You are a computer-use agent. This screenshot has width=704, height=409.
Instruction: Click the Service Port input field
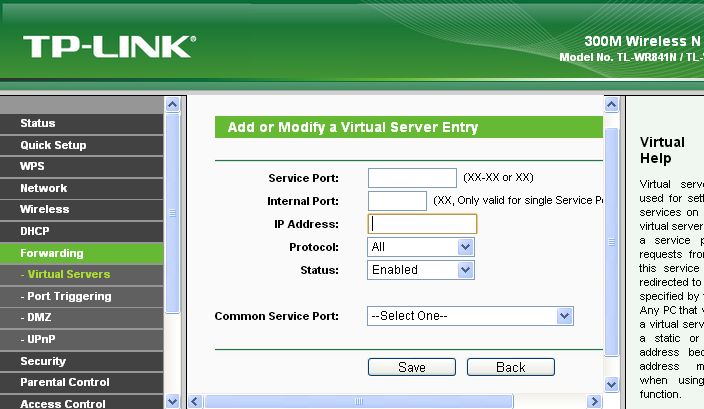(x=412, y=178)
